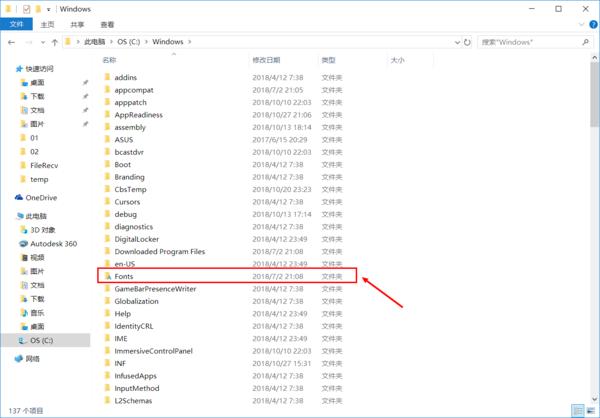
Task: Expand address bar history dropdown
Action: (457, 42)
